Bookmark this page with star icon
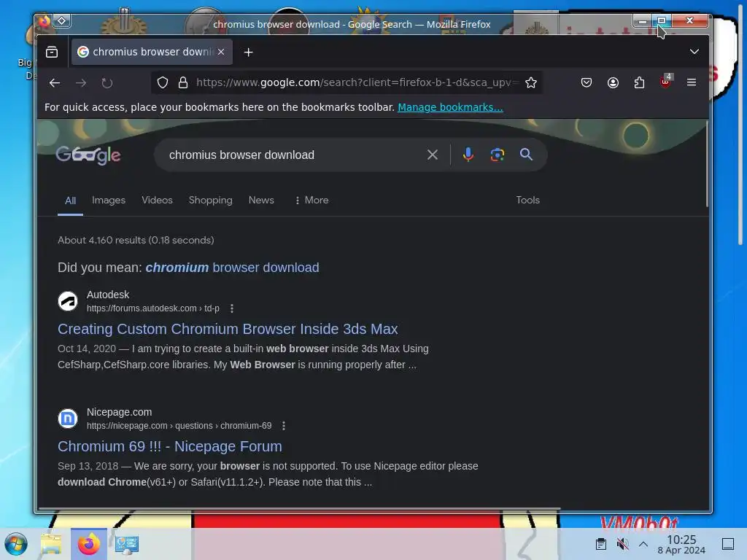The image size is (747, 560). click(531, 83)
